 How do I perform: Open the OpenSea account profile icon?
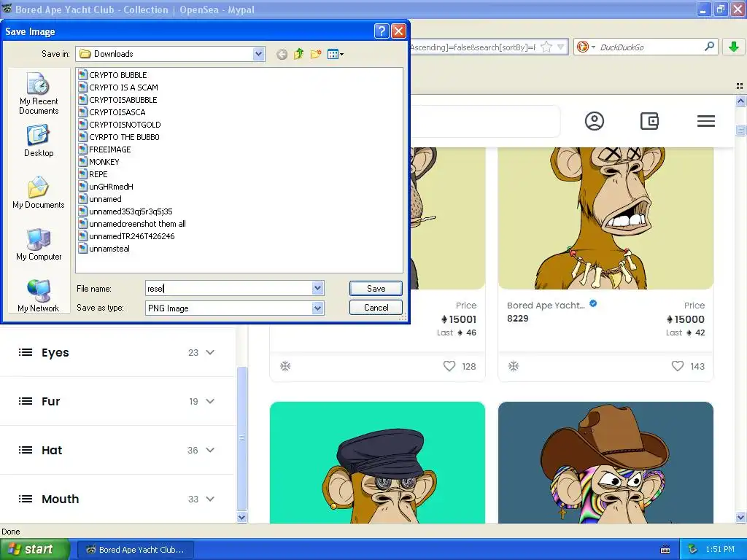(594, 121)
